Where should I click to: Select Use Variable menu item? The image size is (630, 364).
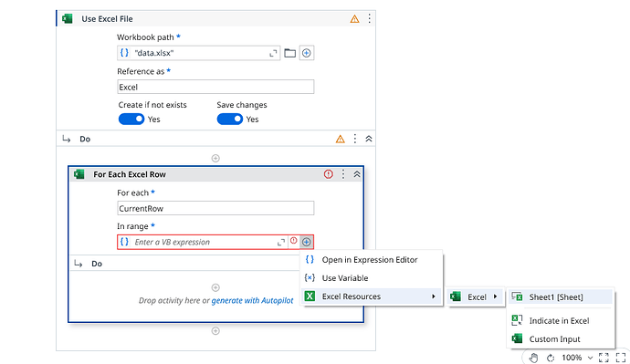click(372, 278)
